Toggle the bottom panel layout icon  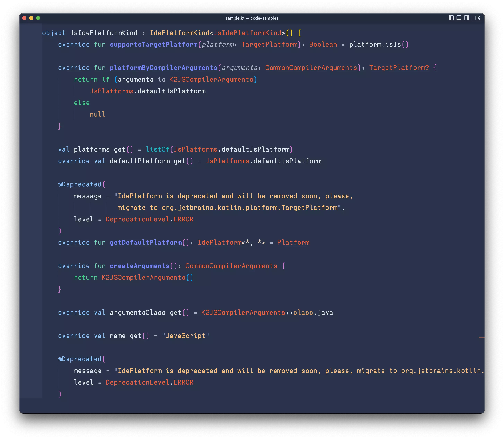459,18
